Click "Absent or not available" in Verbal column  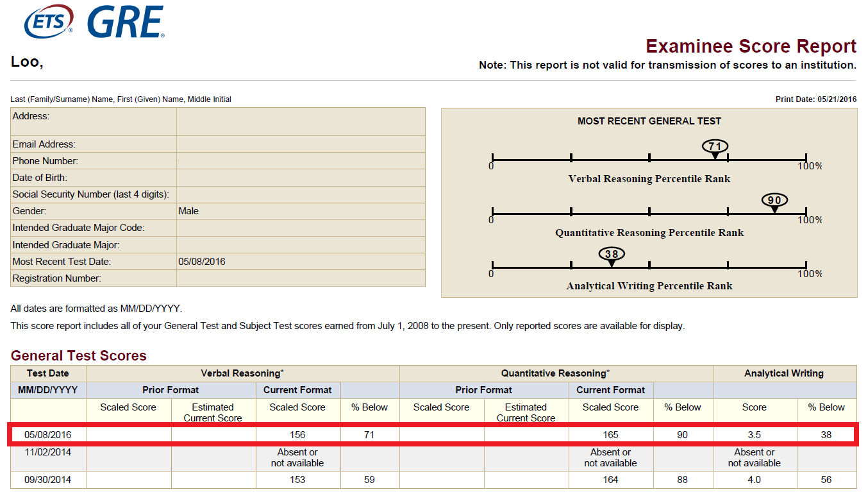[297, 457]
